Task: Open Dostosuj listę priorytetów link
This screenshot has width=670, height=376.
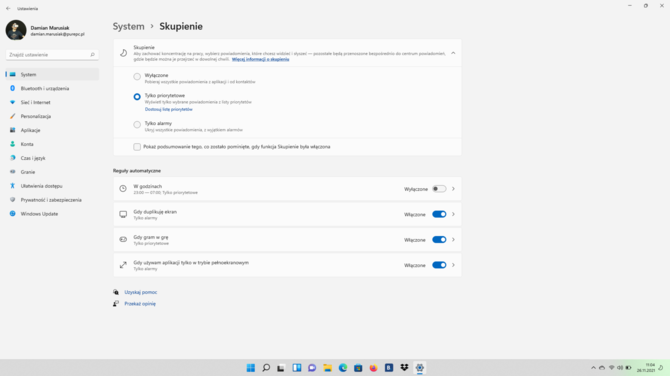Action: pos(168,109)
